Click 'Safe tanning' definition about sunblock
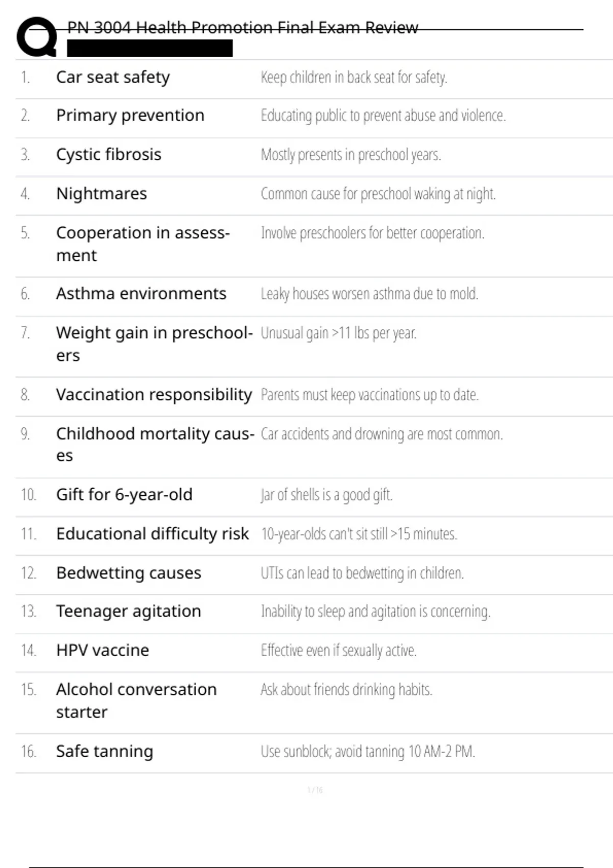This screenshot has height=868, width=613. 368,752
